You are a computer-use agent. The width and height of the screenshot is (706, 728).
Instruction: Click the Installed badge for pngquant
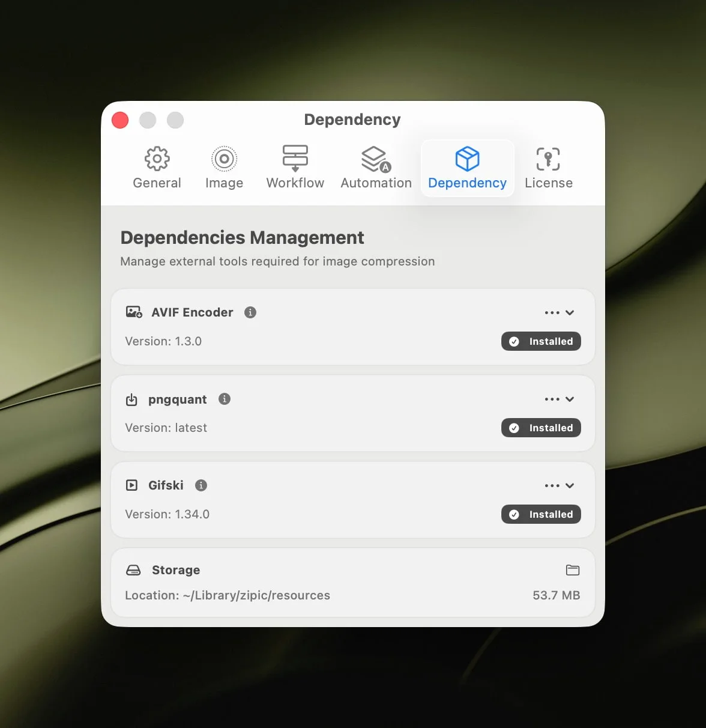(x=541, y=428)
